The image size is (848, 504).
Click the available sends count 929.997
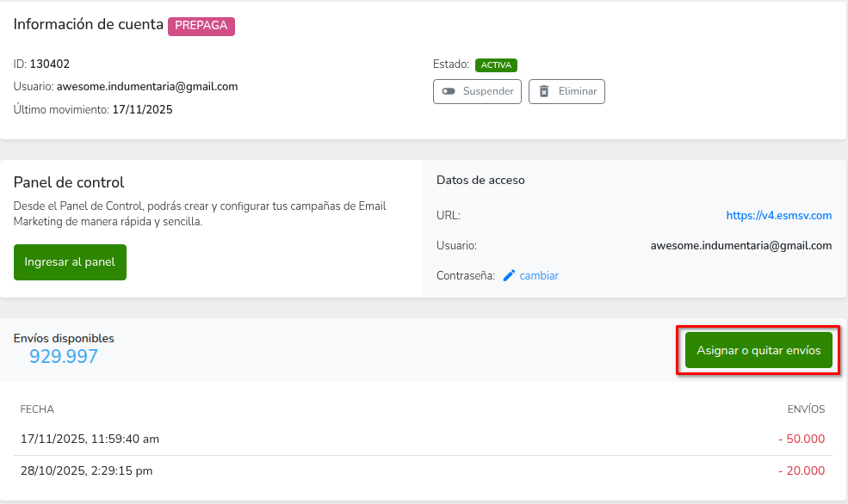(64, 357)
